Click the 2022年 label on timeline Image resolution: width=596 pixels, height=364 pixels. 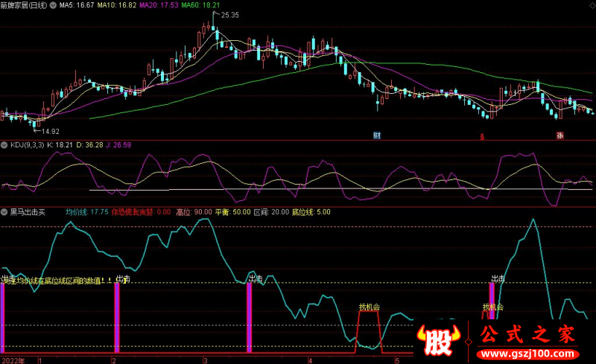click(x=13, y=360)
